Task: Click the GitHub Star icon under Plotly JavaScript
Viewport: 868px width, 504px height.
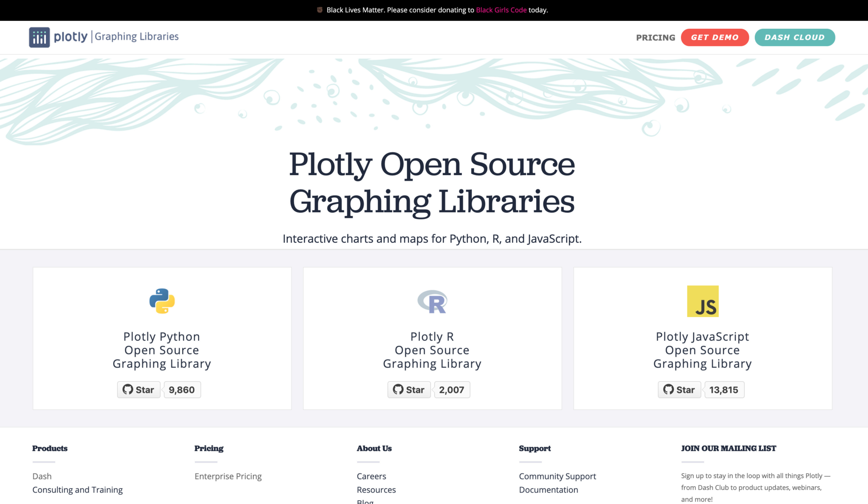Action: 679,390
